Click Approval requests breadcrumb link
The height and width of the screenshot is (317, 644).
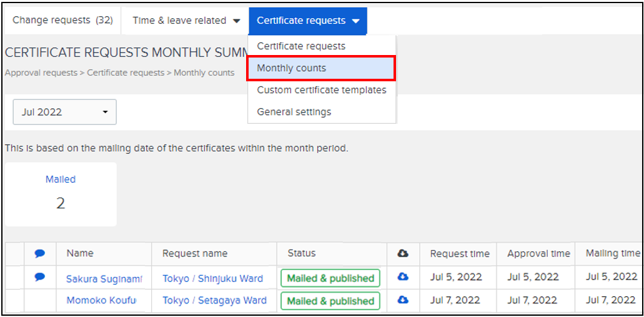[41, 73]
